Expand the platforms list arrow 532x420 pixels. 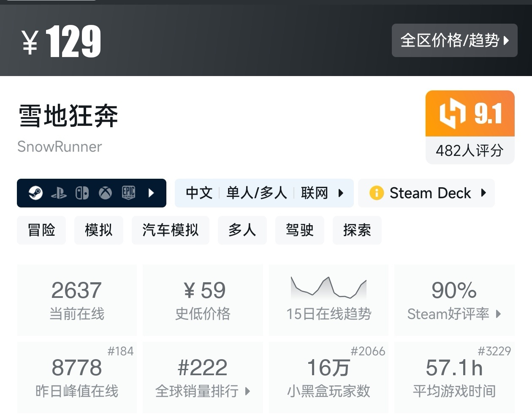(151, 193)
